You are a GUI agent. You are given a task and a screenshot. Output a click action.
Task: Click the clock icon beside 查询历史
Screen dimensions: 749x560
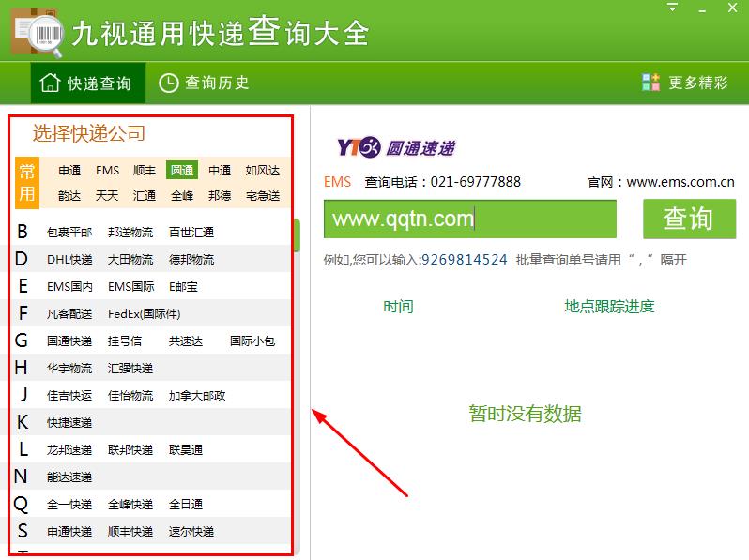[168, 83]
